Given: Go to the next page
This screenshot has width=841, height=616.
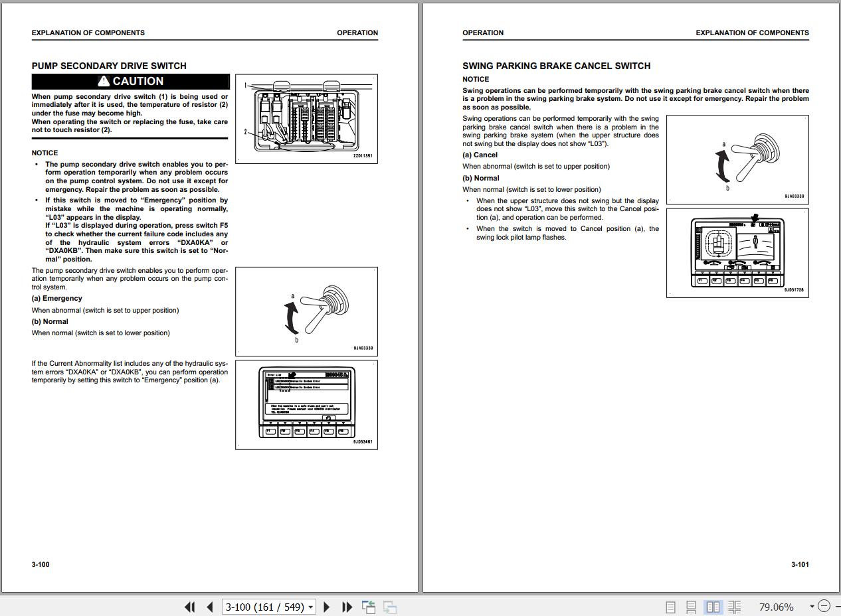Looking at the screenshot, I should [x=327, y=607].
